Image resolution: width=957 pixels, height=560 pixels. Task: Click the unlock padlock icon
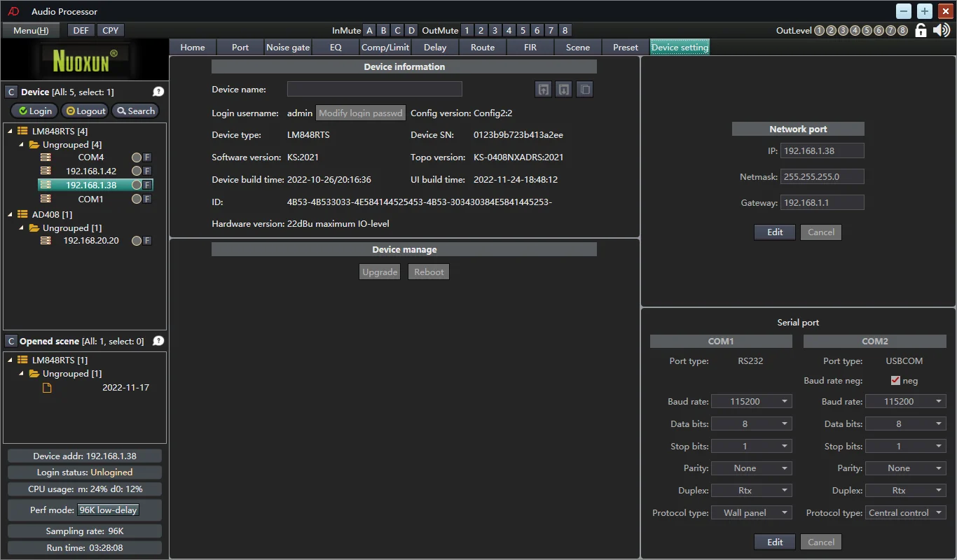[921, 30]
